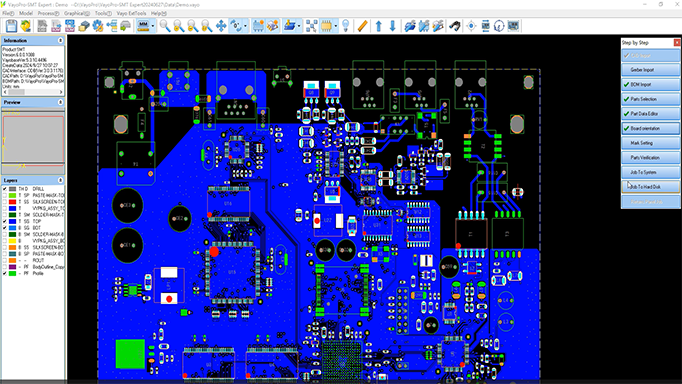Image resolution: width=682 pixels, height=384 pixels.
Task: Click the first magnifier zoom icon
Action: (x=165, y=26)
